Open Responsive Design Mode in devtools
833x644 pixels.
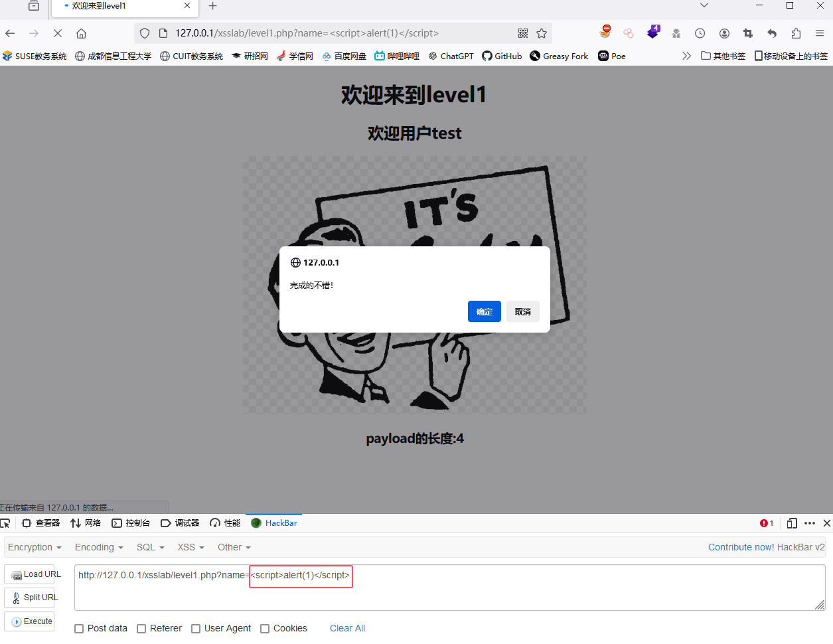coord(791,523)
